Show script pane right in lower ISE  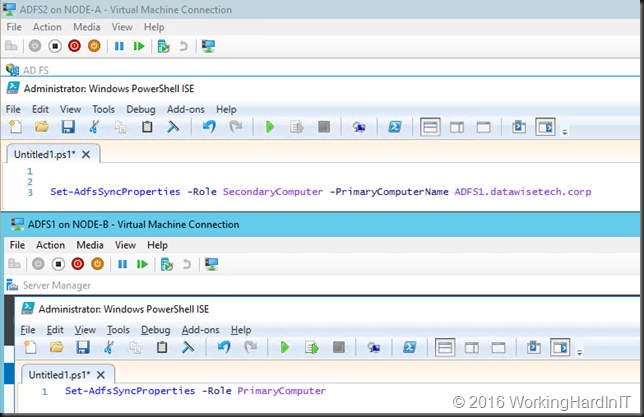(472, 348)
